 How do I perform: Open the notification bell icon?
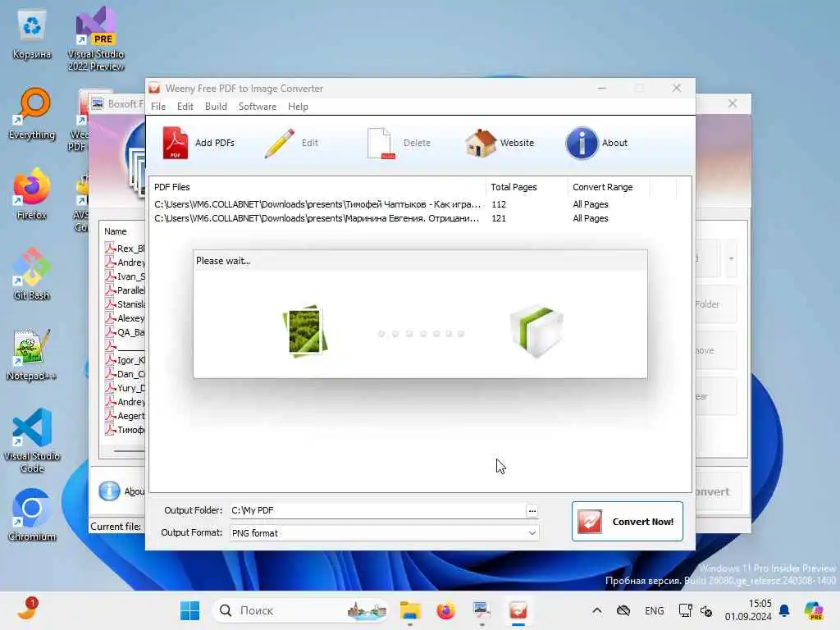click(784, 610)
